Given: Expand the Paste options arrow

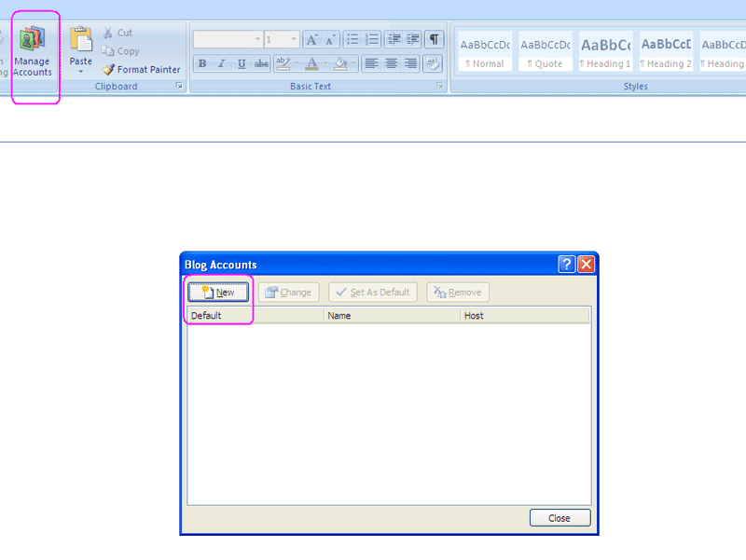Looking at the screenshot, I should click(81, 72).
